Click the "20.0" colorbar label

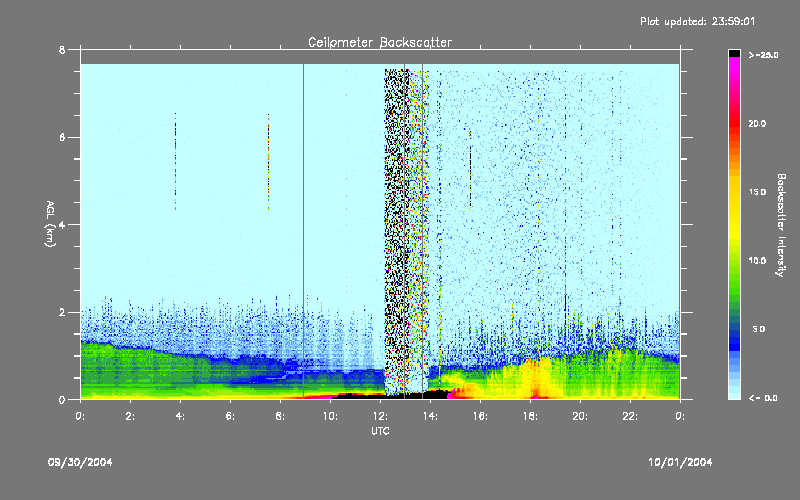point(757,123)
